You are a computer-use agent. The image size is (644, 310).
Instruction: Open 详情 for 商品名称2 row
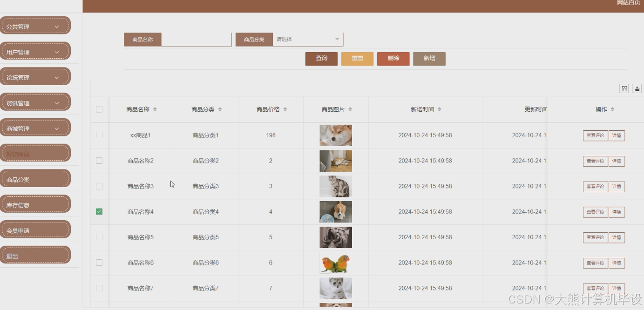coord(617,161)
